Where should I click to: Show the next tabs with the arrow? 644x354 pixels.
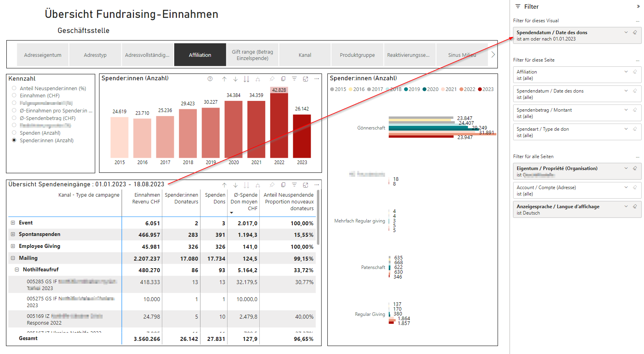pyautogui.click(x=493, y=54)
